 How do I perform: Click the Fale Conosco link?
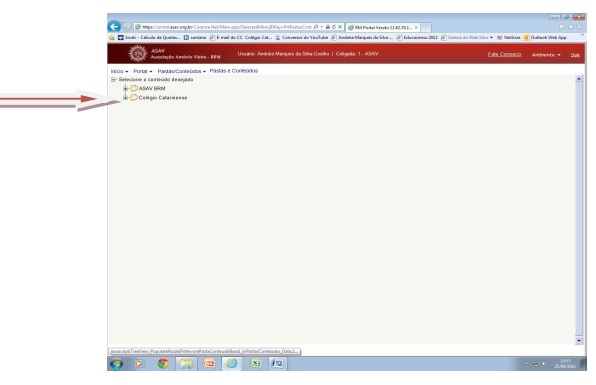[x=504, y=54]
